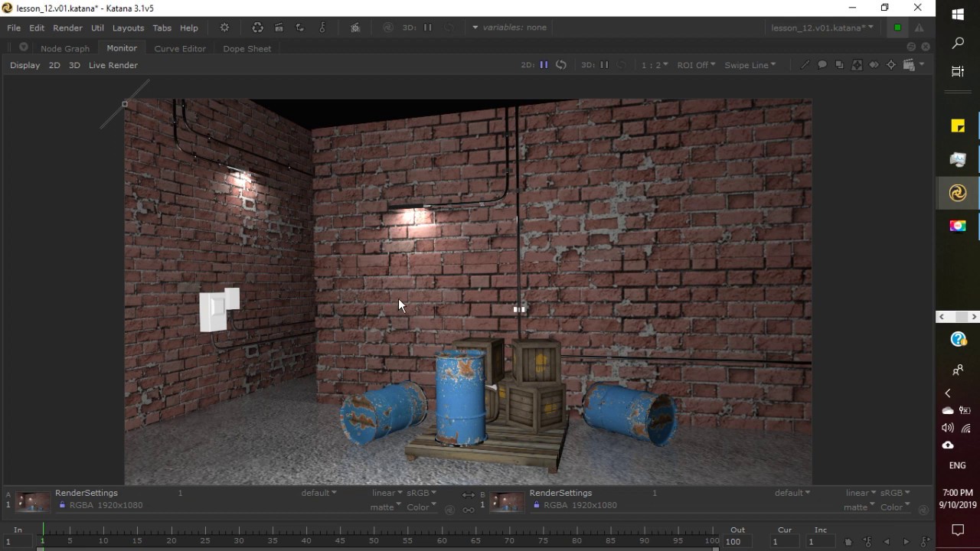Open the ROI Off dropdown

point(696,65)
